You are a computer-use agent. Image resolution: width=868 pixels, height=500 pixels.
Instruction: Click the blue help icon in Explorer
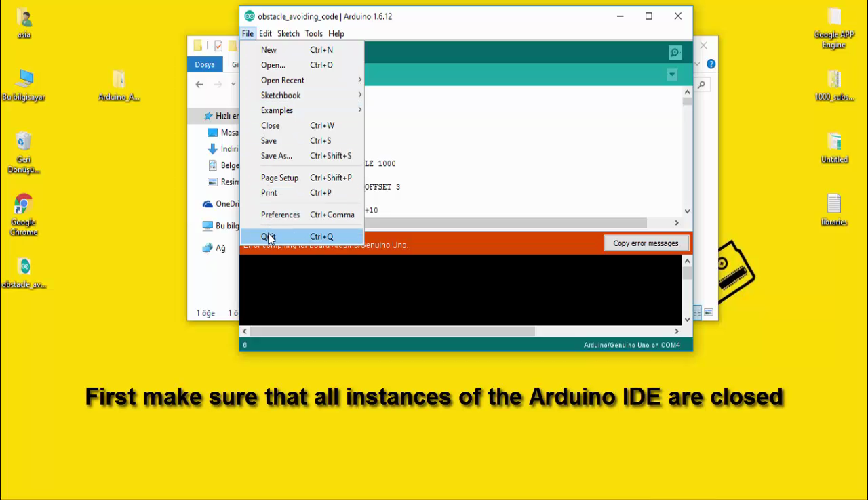tap(709, 64)
